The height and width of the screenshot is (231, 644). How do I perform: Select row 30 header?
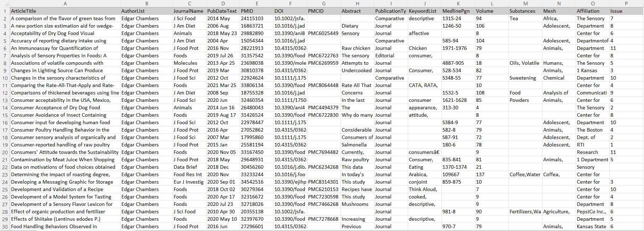(x=5, y=227)
